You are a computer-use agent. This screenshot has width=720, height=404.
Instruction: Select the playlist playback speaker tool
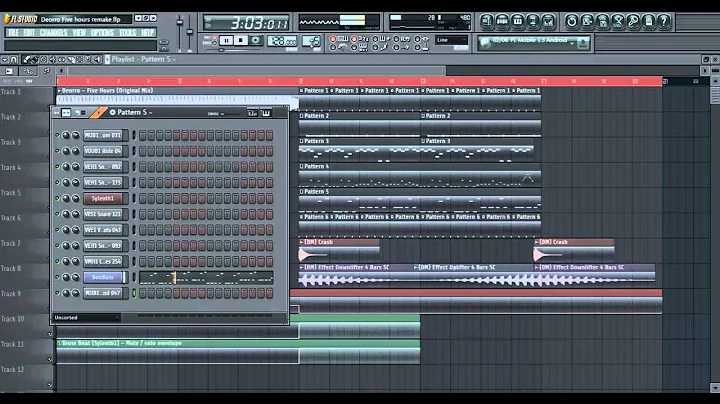[97, 59]
